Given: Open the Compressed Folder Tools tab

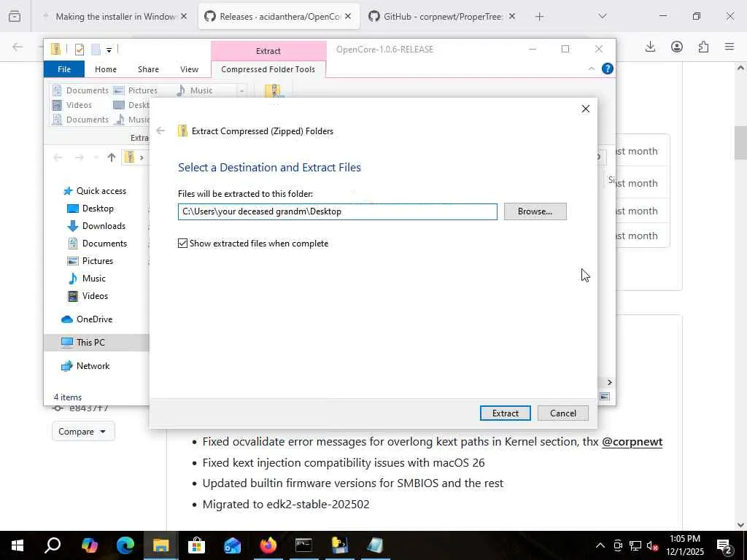Looking at the screenshot, I should [268, 69].
